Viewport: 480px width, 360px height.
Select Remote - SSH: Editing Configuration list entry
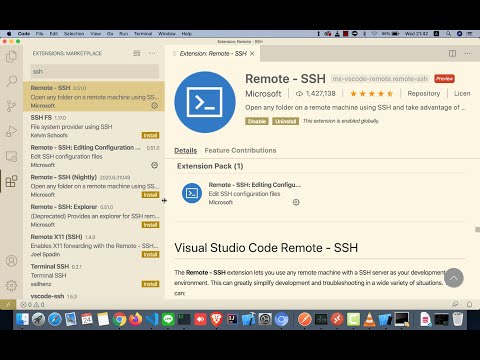(94, 156)
